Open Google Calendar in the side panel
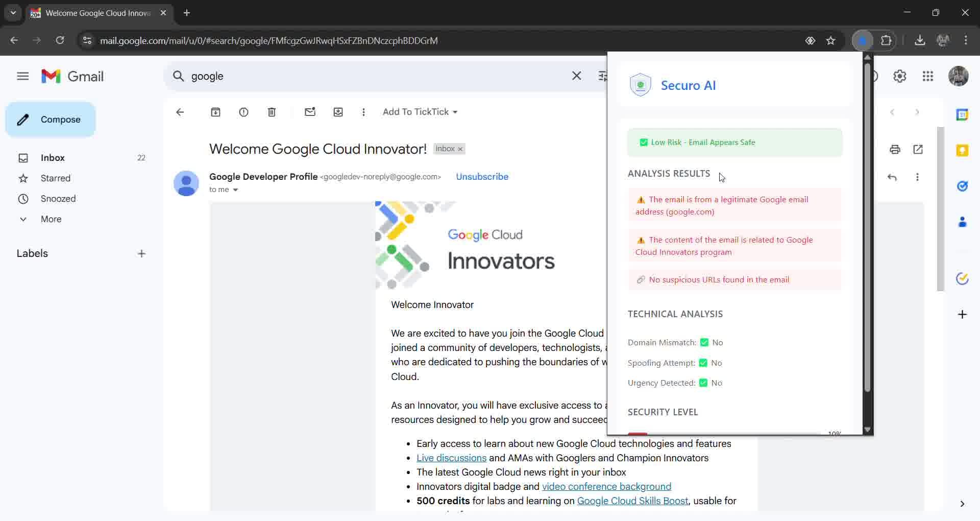This screenshot has height=521, width=980. tap(962, 115)
